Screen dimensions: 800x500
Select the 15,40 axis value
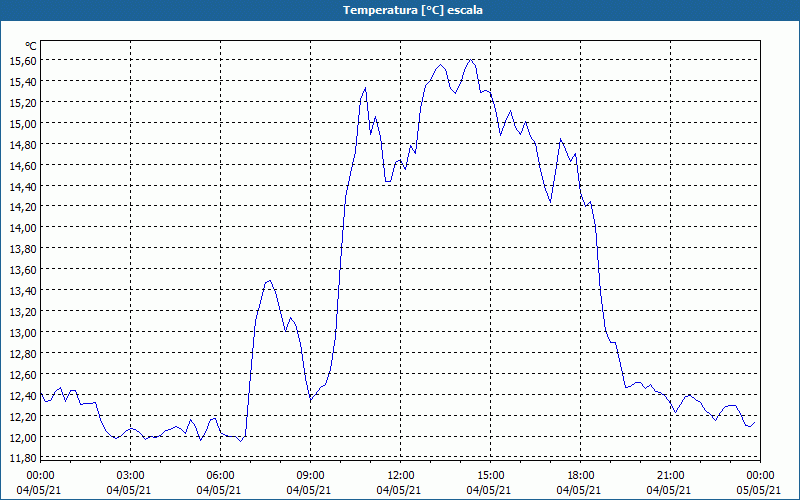tap(23, 82)
